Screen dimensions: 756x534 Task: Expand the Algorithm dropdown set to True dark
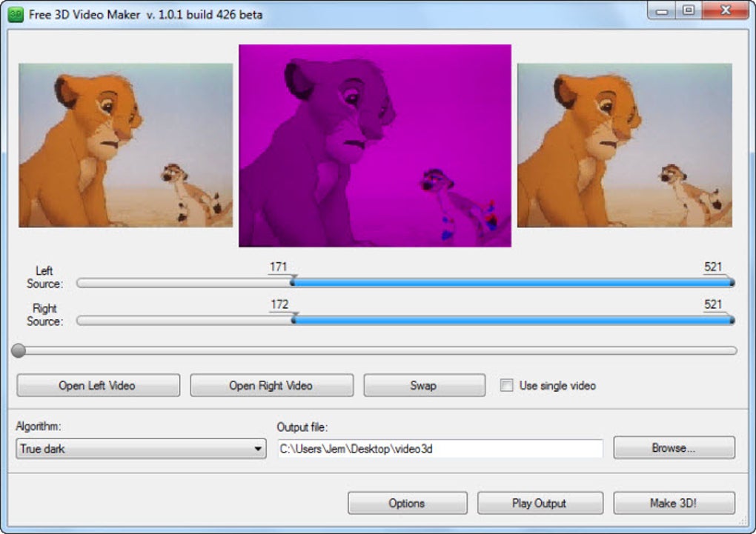tap(141, 449)
